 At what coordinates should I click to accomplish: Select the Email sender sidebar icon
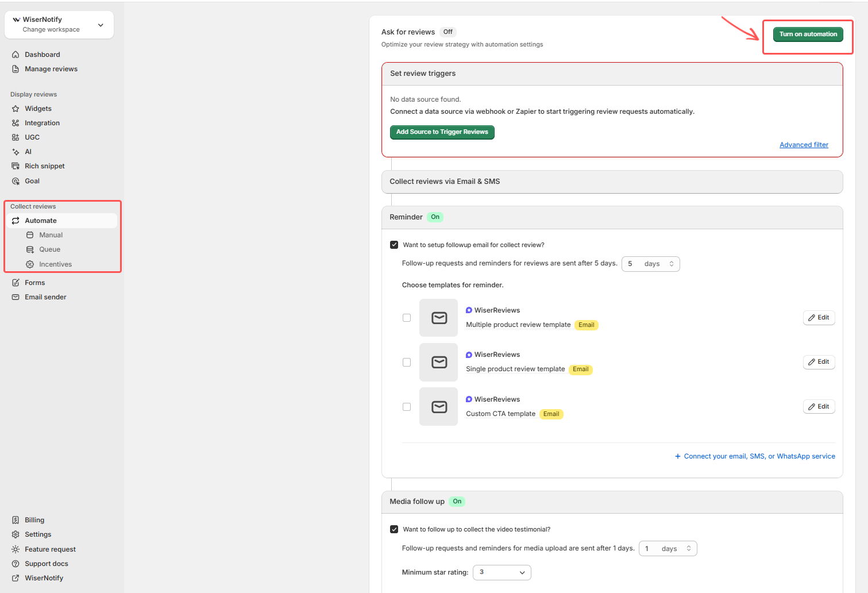click(x=16, y=296)
